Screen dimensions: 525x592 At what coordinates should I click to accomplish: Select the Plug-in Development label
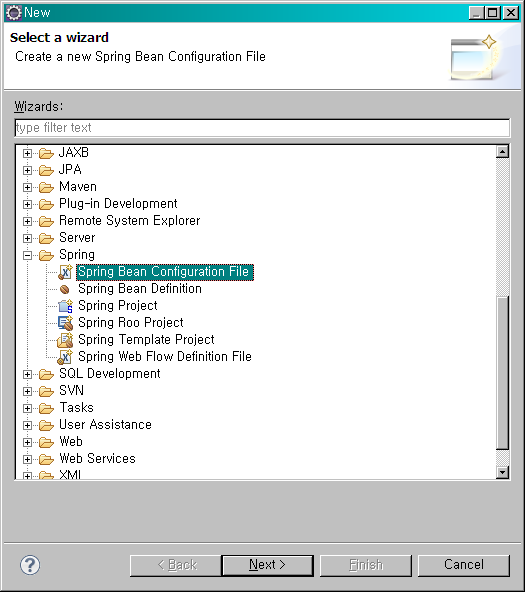pyautogui.click(x=118, y=204)
